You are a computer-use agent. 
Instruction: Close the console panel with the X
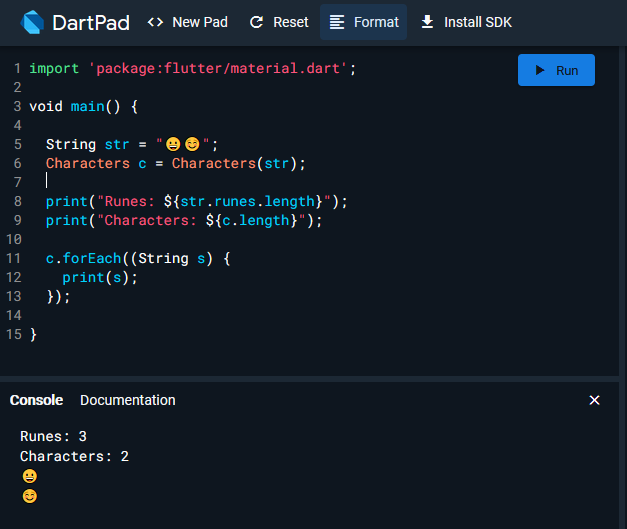(x=594, y=400)
